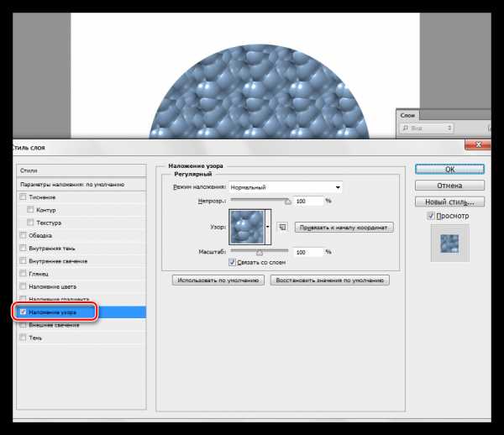Image resolution: width=504 pixels, height=435 pixels.
Task: Switch to the Слои panel tab
Action: point(407,115)
